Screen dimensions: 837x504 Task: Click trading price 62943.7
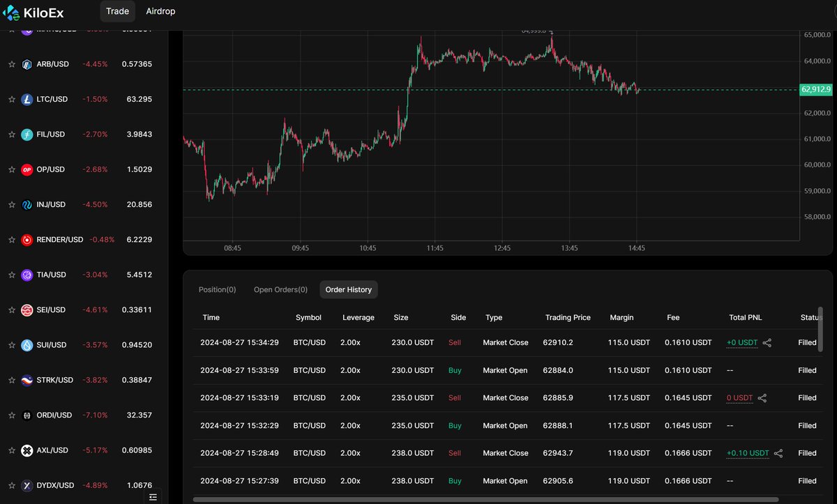pyautogui.click(x=558, y=453)
